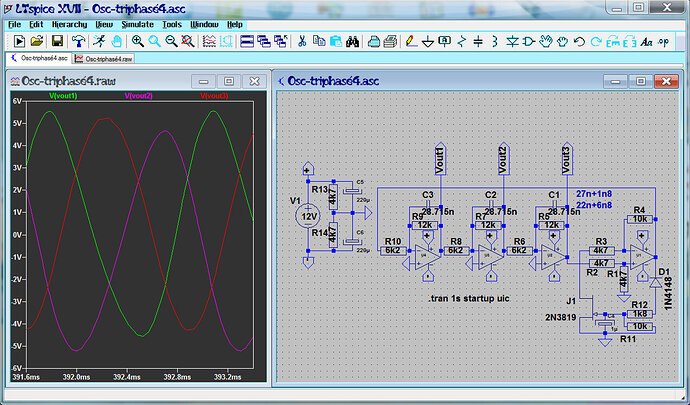The height and width of the screenshot is (405, 690).
Task: Select the SPICE directive .op tool
Action: click(663, 42)
